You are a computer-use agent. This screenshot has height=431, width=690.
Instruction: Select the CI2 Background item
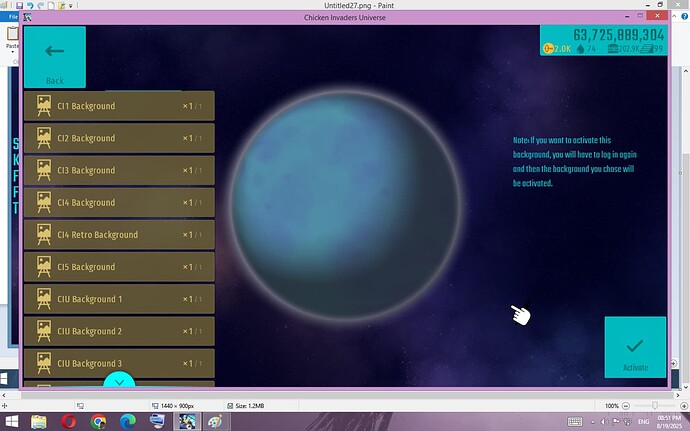coord(119,138)
